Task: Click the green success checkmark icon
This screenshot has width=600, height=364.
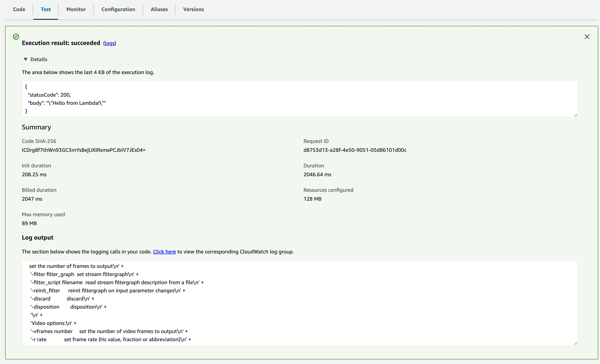Action: pyautogui.click(x=16, y=37)
